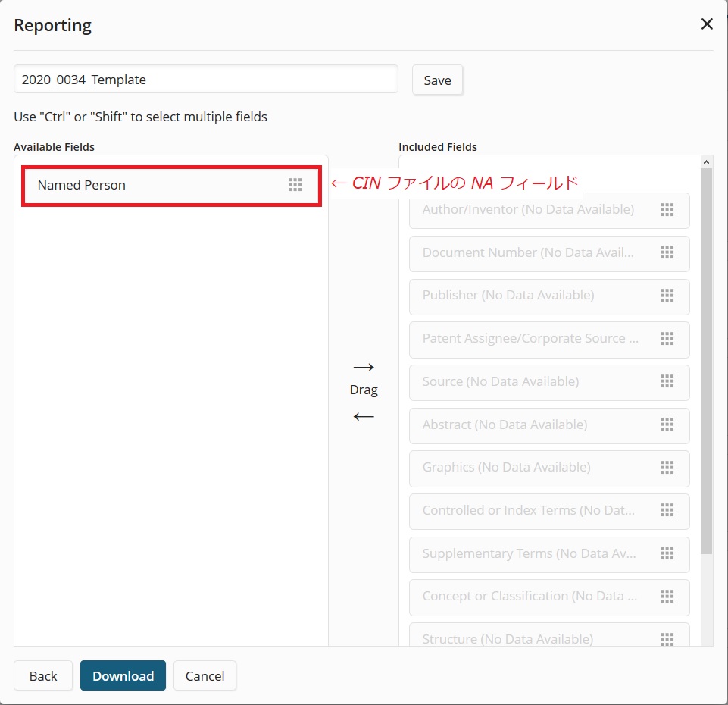Image resolution: width=728 pixels, height=705 pixels.
Task: Select the Structure included field
Action: tap(549, 634)
